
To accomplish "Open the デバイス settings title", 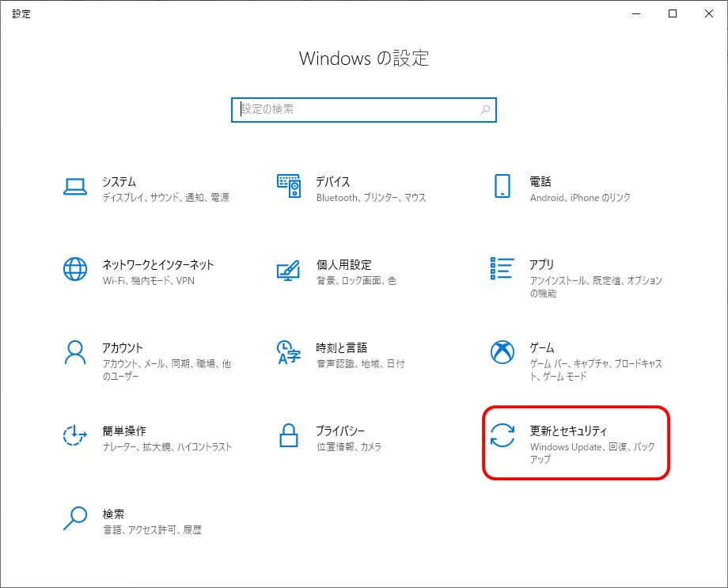I will pos(333,181).
